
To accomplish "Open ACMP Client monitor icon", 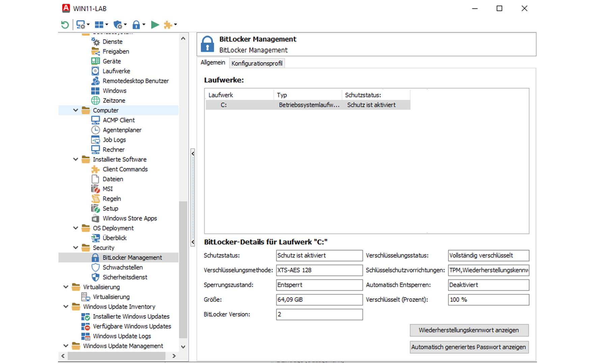I will click(x=96, y=120).
